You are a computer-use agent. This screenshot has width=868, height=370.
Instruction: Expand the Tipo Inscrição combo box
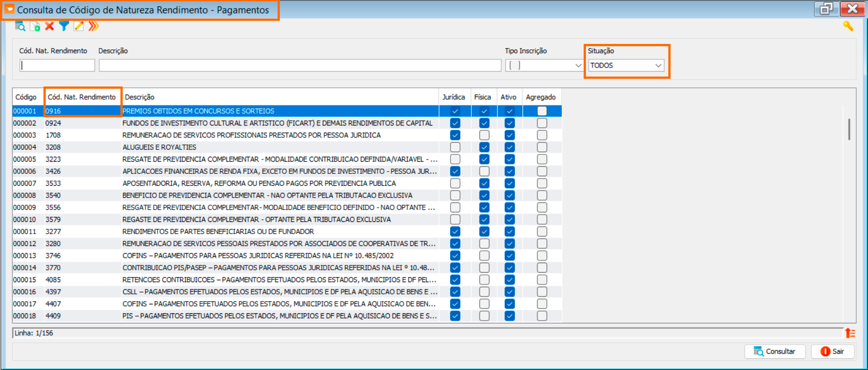tap(544, 66)
